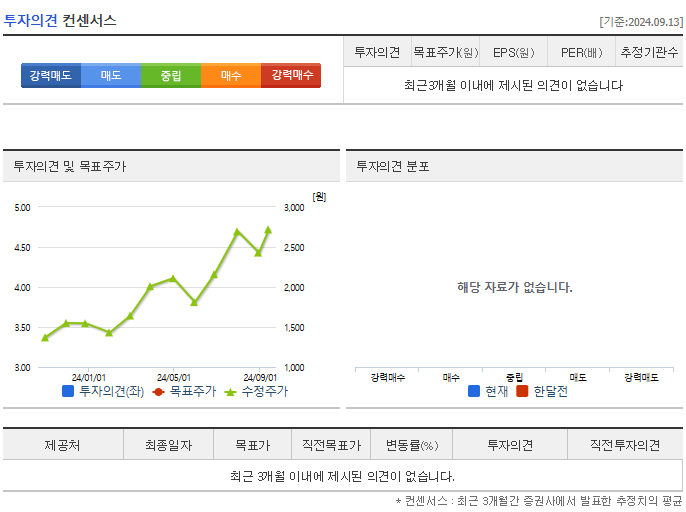This screenshot has height=512, width=686.
Task: Click the 변동률(%) column header
Action: (412, 445)
